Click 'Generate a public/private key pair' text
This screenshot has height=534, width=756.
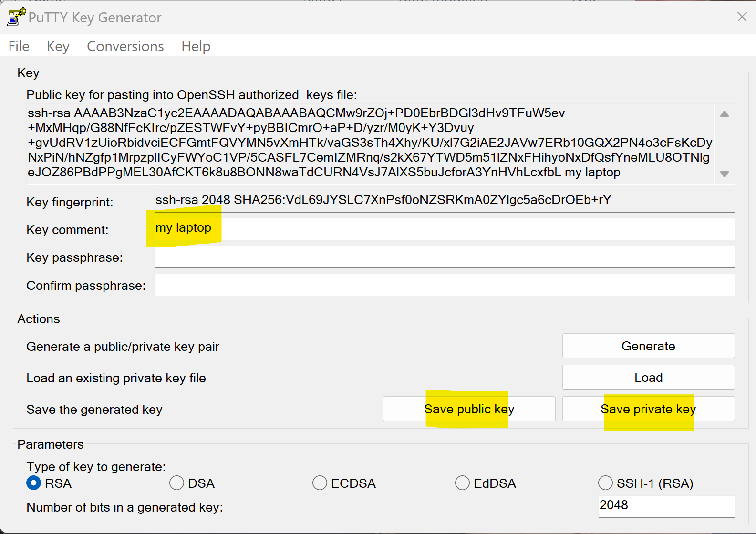pyautogui.click(x=123, y=347)
